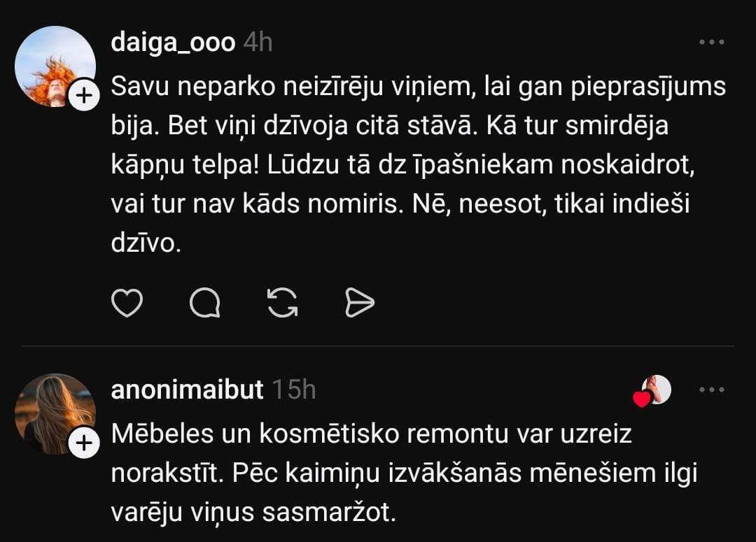
Task: Open reply bubble under daiga_ooo post
Action: click(205, 302)
